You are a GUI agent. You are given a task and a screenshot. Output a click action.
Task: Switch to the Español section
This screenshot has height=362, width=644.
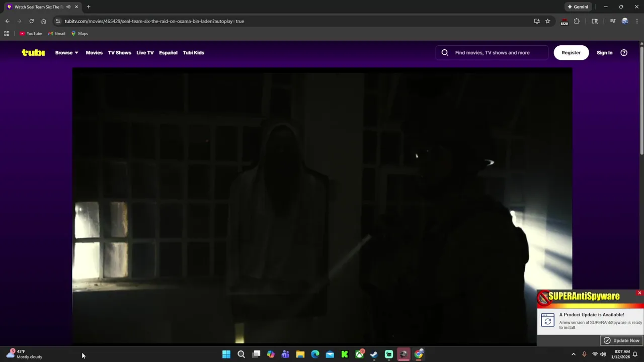click(x=168, y=52)
